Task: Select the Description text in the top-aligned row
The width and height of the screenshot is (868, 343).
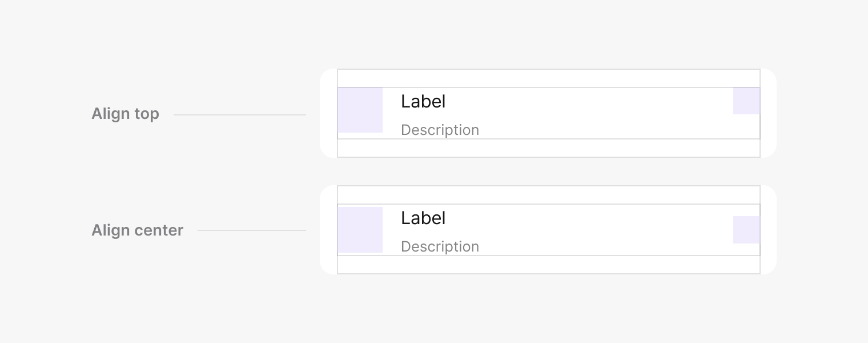Action: [x=440, y=130]
